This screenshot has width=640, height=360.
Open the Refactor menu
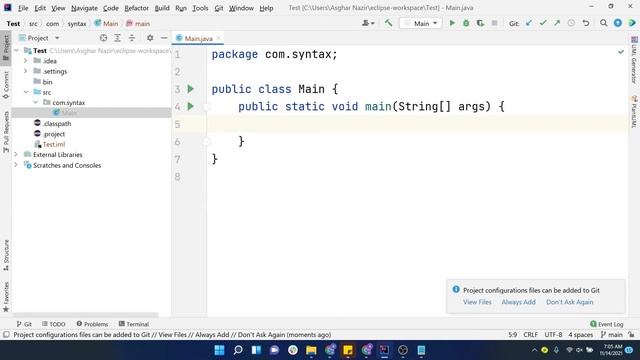(x=136, y=8)
